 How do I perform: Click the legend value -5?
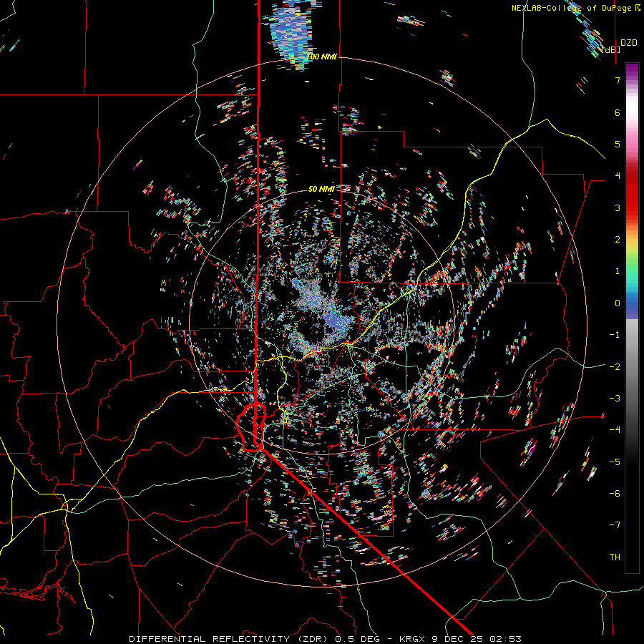click(615, 462)
